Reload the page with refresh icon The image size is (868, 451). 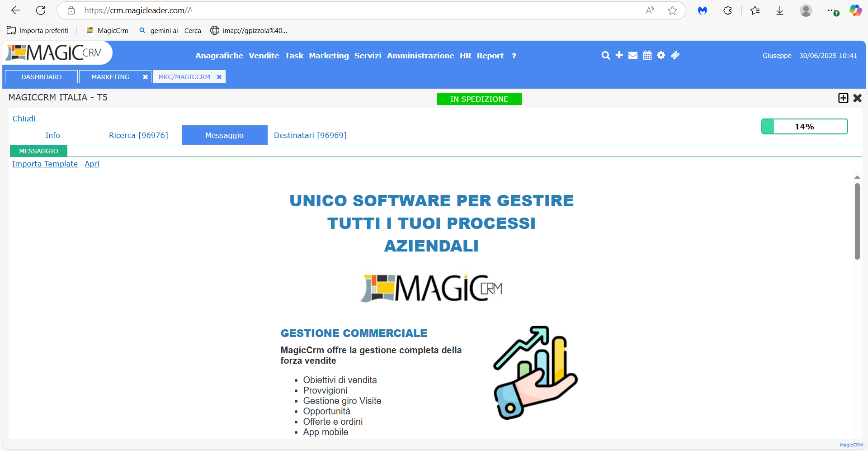tap(41, 10)
